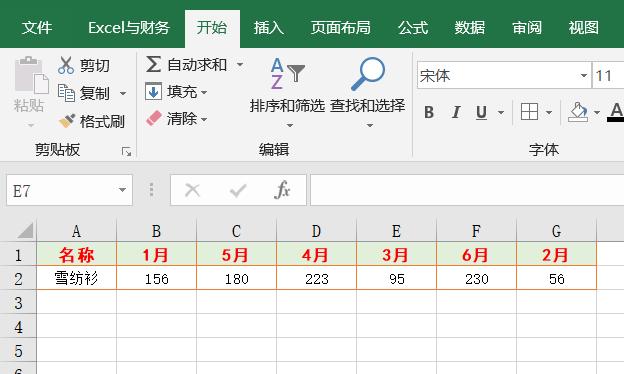This screenshot has height=374, width=624.
Task: Click the AutoSum sigma icon
Action: [x=154, y=64]
